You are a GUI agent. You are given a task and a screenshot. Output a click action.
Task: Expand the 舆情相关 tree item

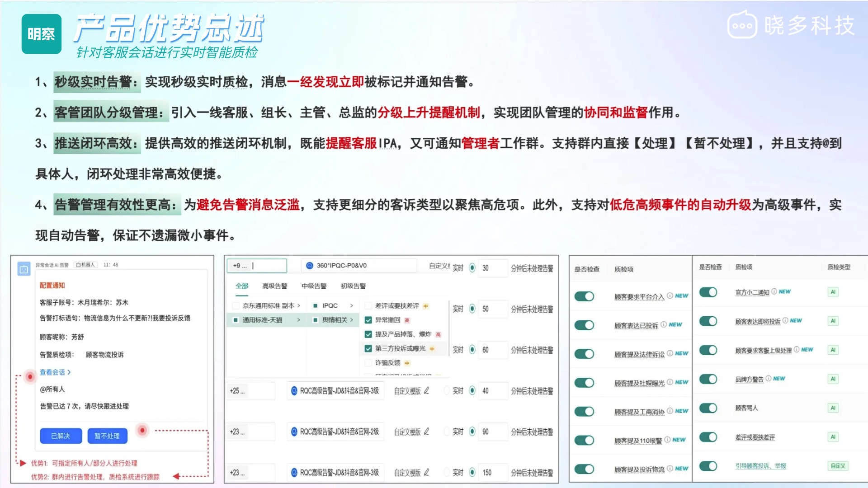352,320
